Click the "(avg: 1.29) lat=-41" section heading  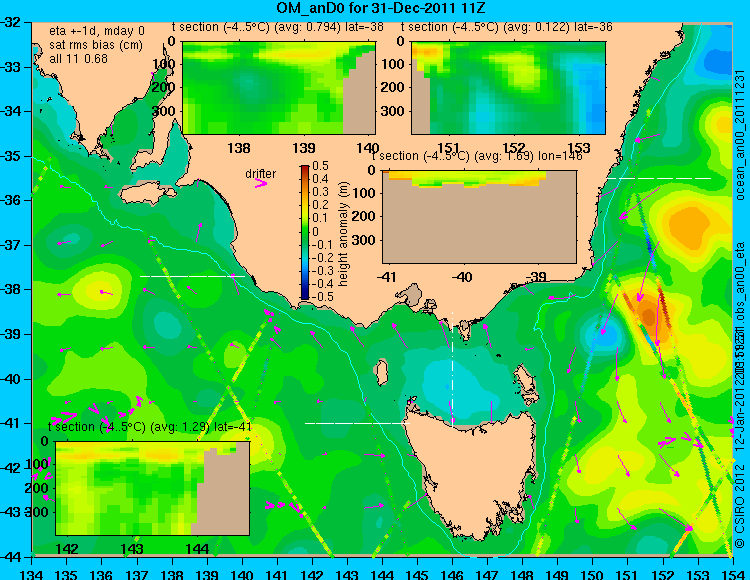(199, 427)
